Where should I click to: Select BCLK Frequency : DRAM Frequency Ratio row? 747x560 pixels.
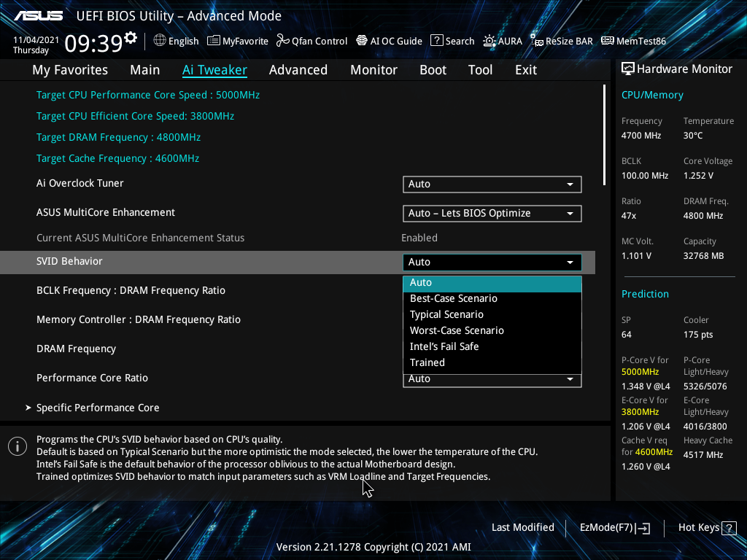(131, 290)
